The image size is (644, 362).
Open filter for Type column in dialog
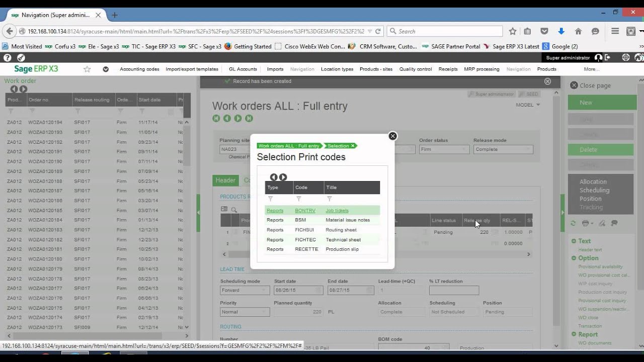tap(270, 199)
